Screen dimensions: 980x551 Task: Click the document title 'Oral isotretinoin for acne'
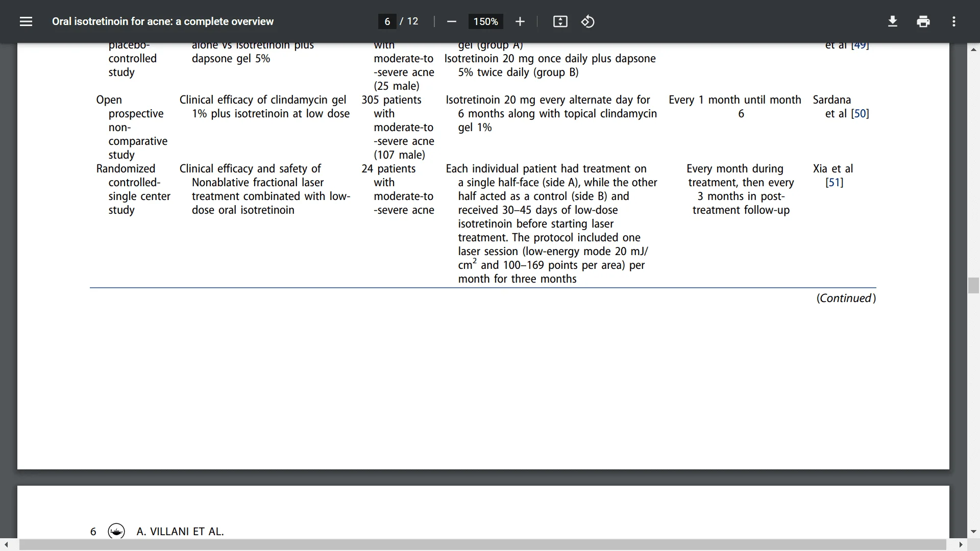tap(163, 21)
